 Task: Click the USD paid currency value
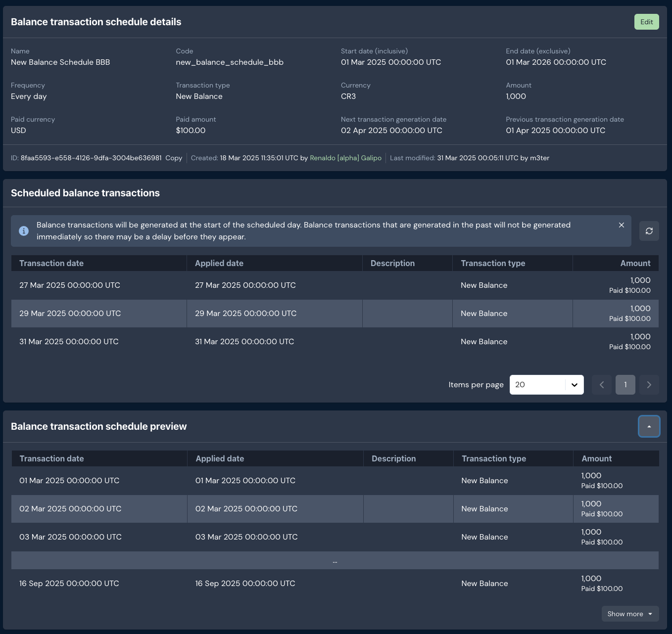point(18,131)
